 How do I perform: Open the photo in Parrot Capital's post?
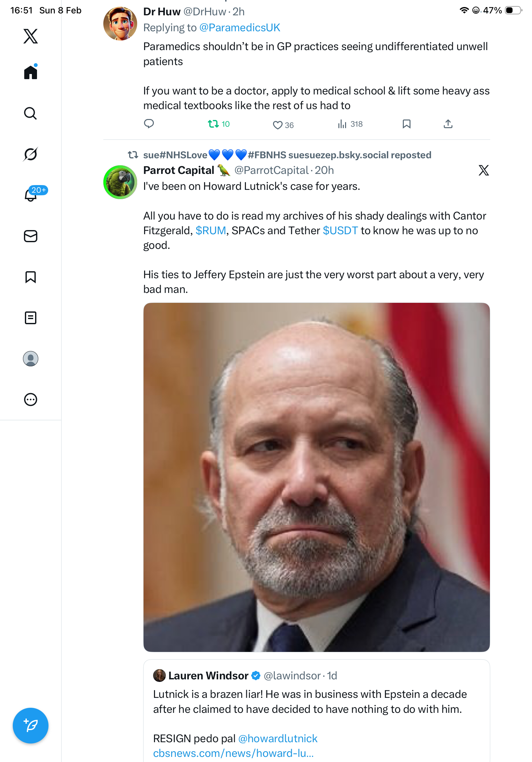click(316, 477)
